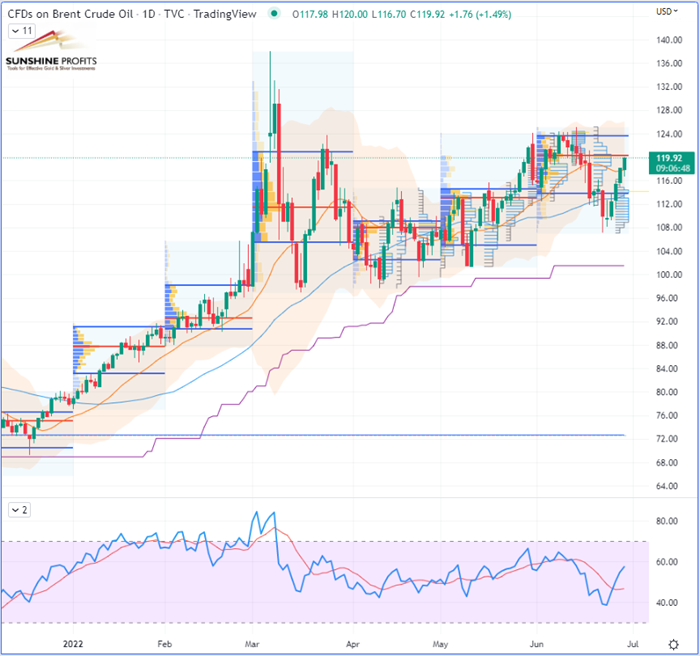Click the 40.00 oscillator axis label

point(667,602)
